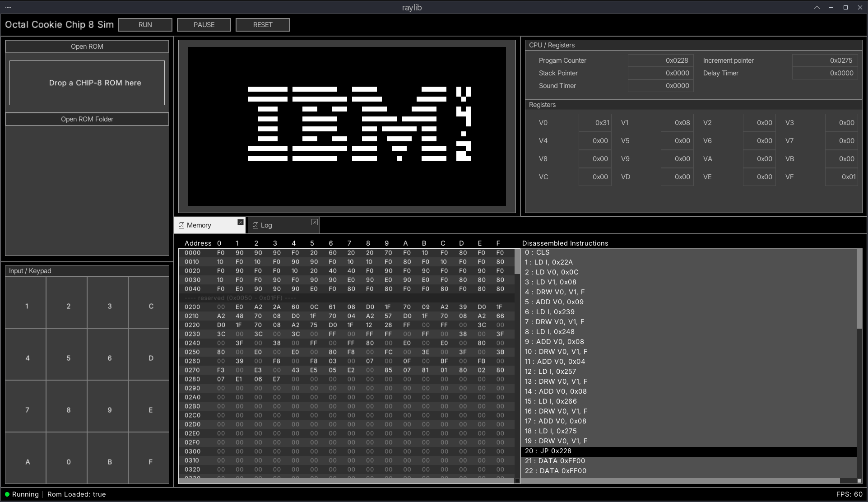
Task: Maximize the raylib window
Action: click(845, 7)
